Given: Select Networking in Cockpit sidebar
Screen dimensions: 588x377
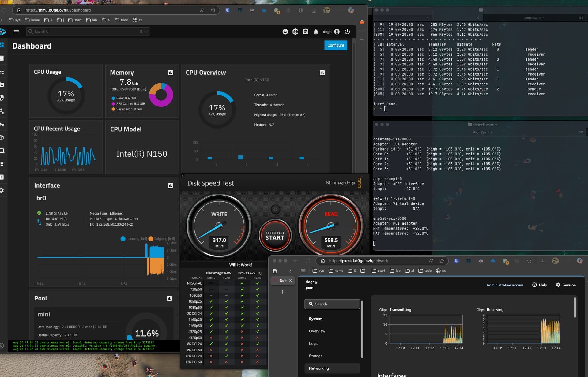Looking at the screenshot, I should [332, 368].
